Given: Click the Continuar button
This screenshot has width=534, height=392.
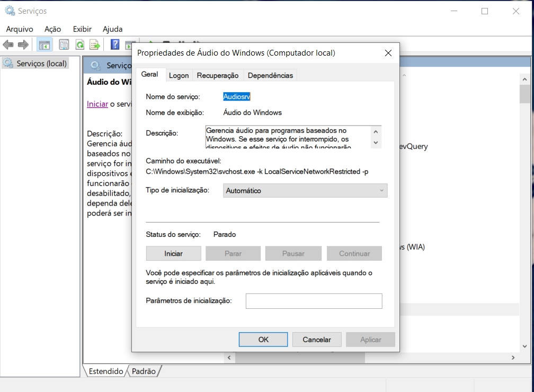Looking at the screenshot, I should (354, 254).
